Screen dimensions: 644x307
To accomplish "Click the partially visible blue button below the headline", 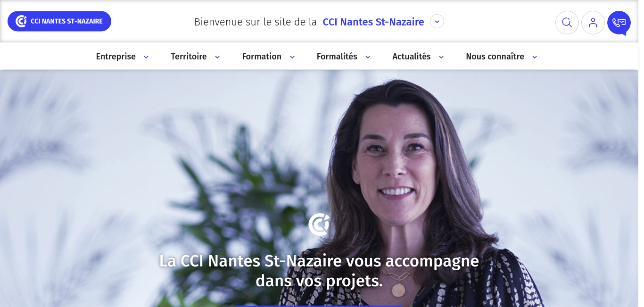I will click(x=319, y=306).
